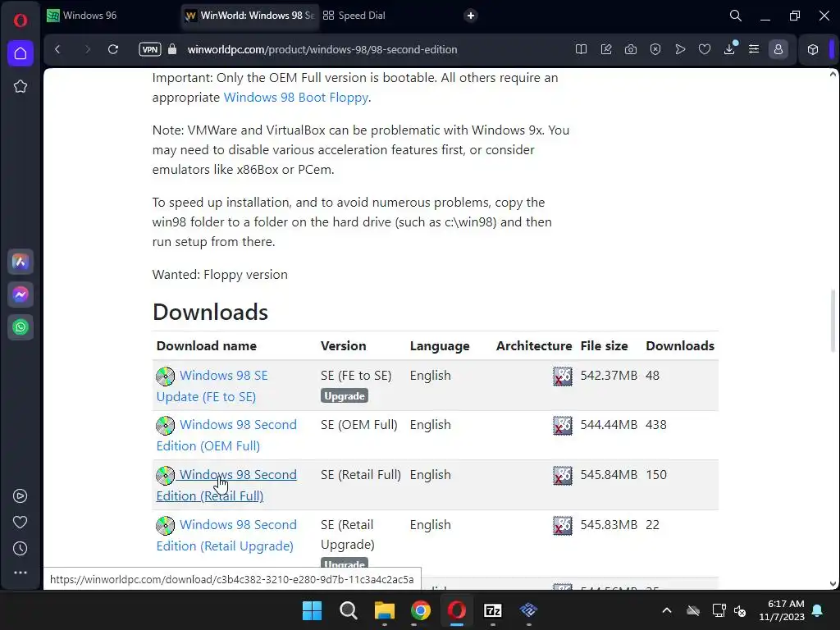
Task: Click the scrollbar down arrow
Action: pyautogui.click(x=833, y=584)
